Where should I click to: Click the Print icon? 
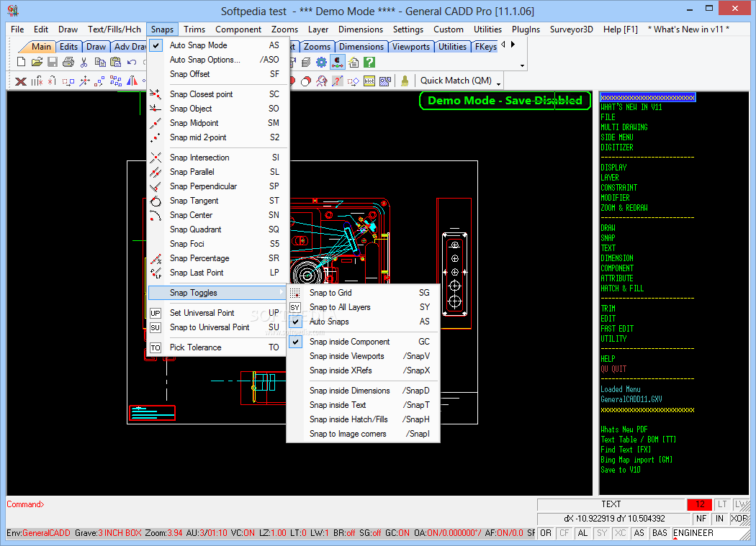pyautogui.click(x=68, y=62)
